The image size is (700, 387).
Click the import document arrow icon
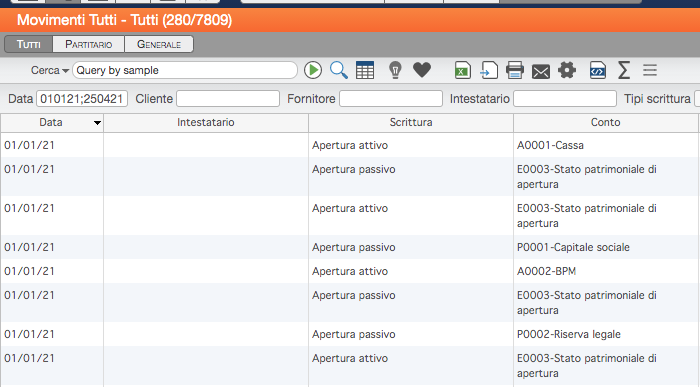coord(489,71)
